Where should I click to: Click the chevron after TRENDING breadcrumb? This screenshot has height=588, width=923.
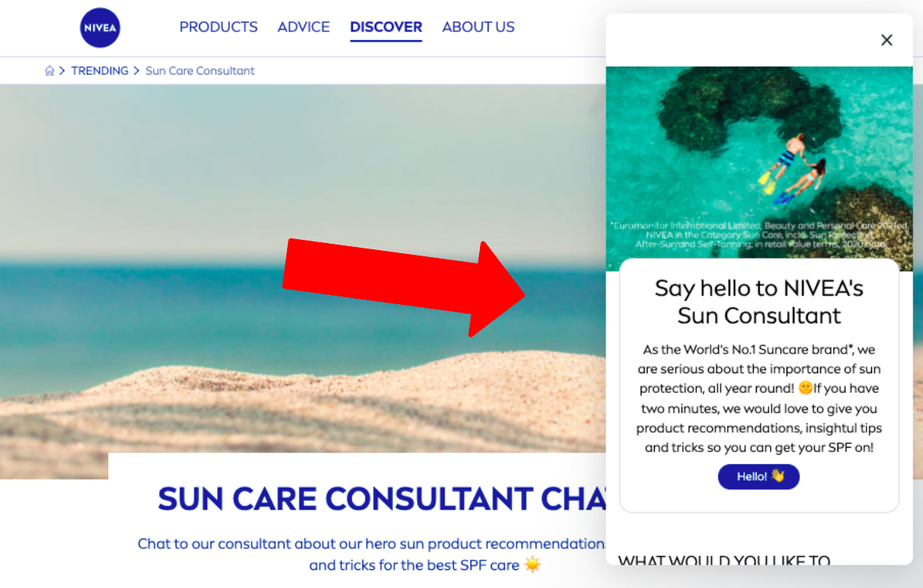(136, 71)
